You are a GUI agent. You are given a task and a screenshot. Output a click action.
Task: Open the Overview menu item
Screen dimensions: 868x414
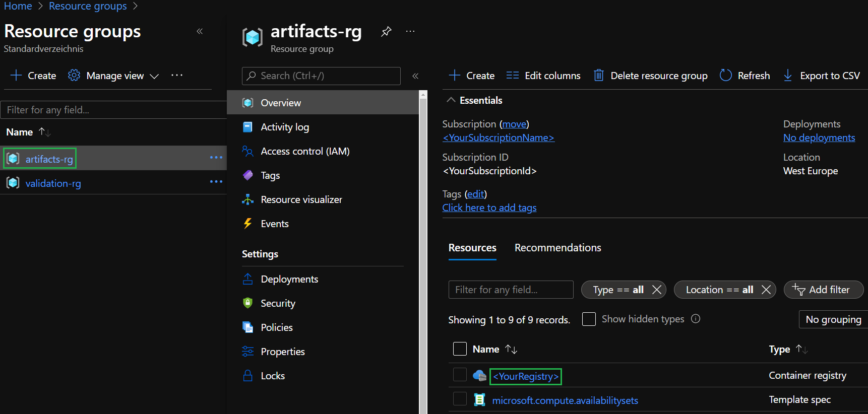[323, 103]
